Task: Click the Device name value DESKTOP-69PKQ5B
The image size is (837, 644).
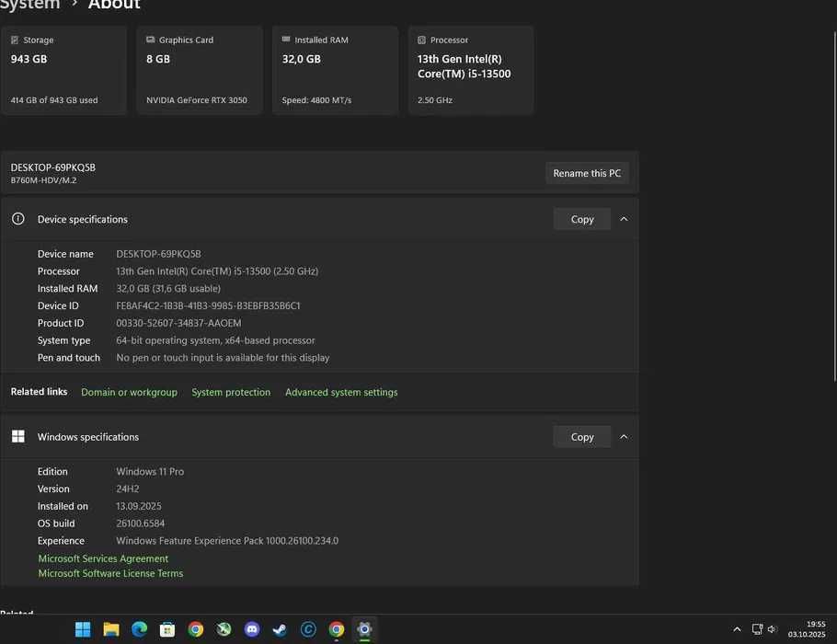Action: (158, 254)
